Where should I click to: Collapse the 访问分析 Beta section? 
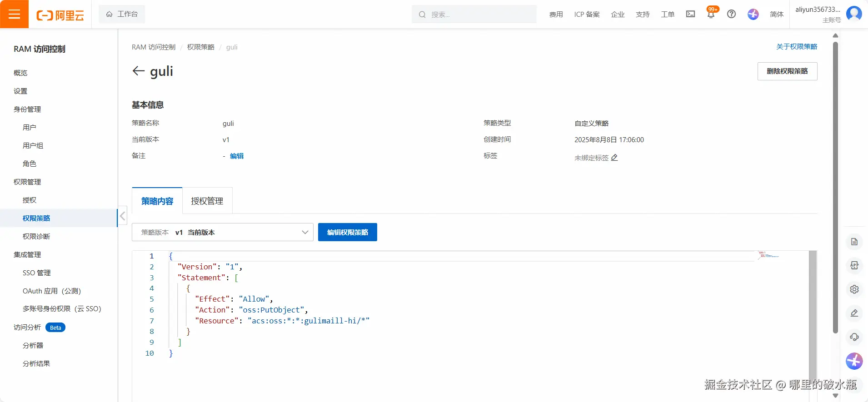[x=40, y=327]
